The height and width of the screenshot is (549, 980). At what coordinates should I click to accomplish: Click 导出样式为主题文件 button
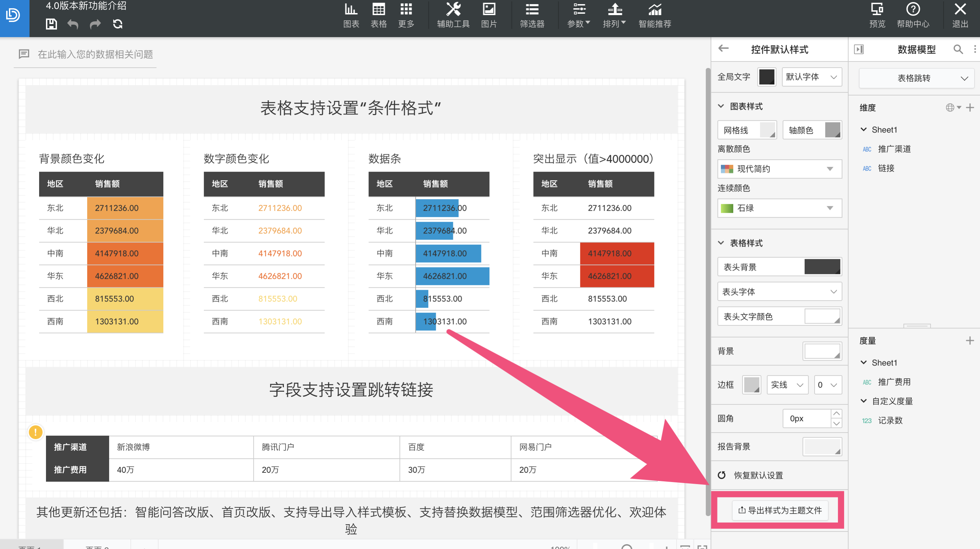coord(780,510)
